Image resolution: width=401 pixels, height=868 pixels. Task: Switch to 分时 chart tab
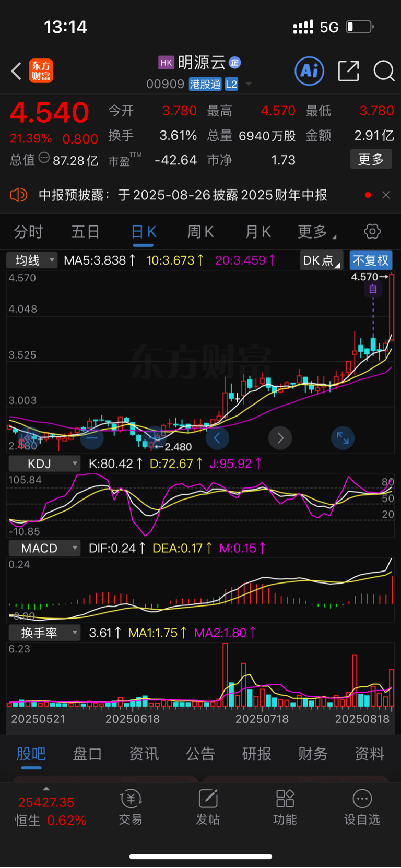click(28, 232)
